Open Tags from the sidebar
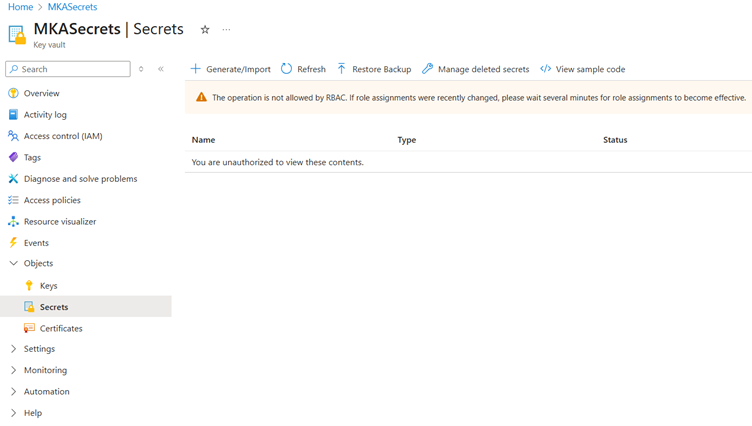This screenshot has width=752, height=426. [32, 157]
